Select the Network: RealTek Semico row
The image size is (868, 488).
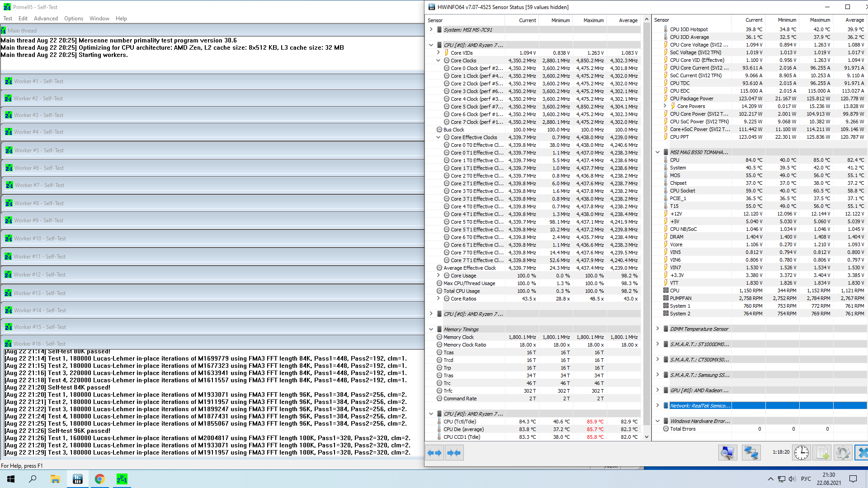tap(699, 406)
